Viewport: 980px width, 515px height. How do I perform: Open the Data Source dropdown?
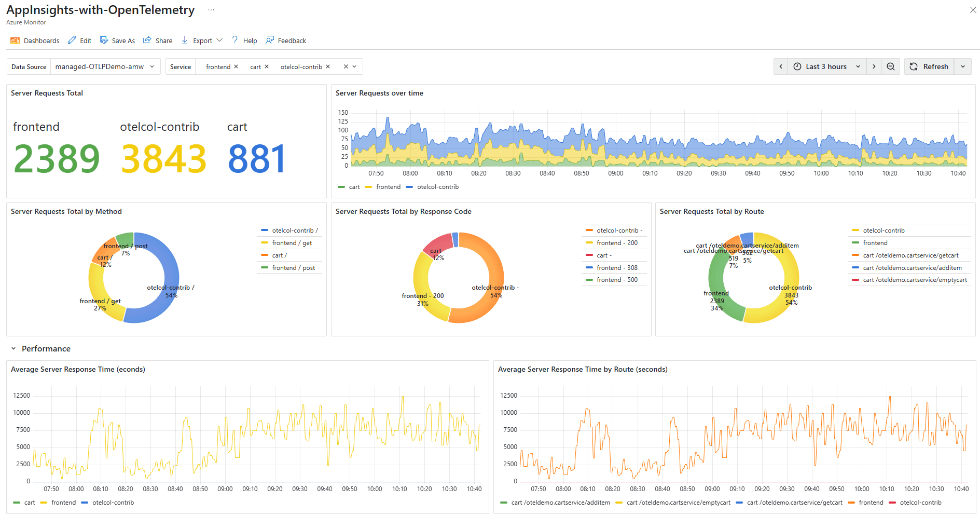[x=105, y=66]
